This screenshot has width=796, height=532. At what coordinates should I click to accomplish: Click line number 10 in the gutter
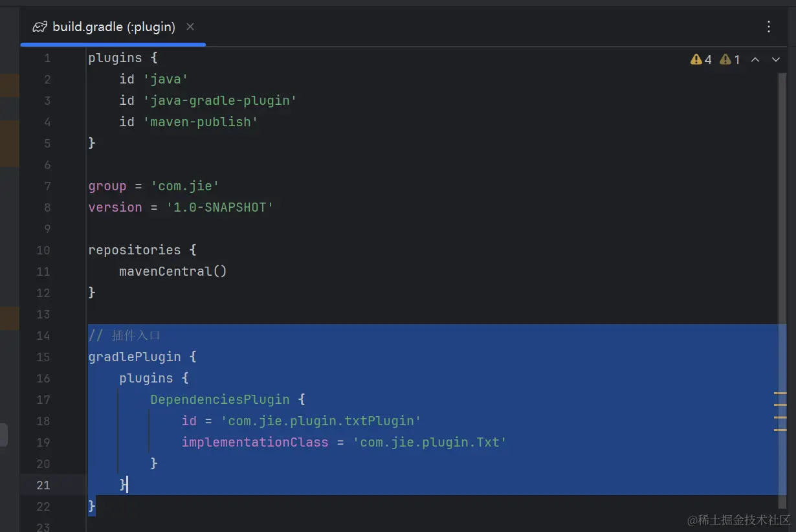[x=43, y=250]
